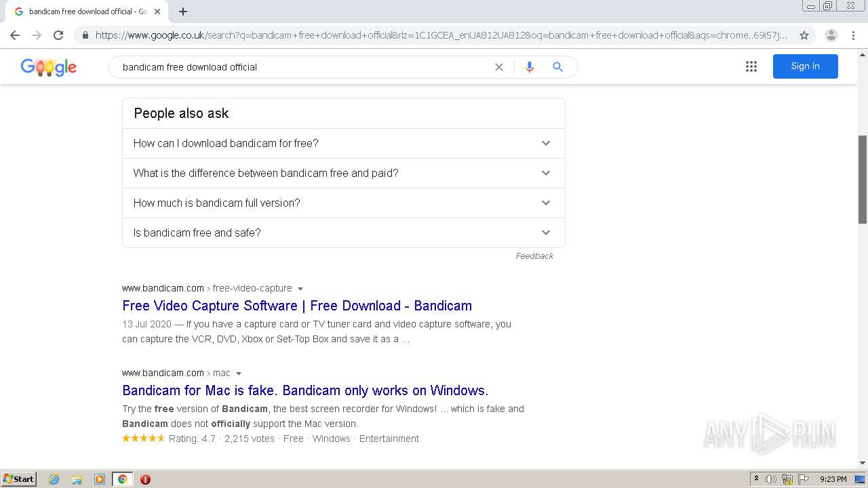Start voice search with microphone icon
The image size is (868, 488).
coord(530,67)
